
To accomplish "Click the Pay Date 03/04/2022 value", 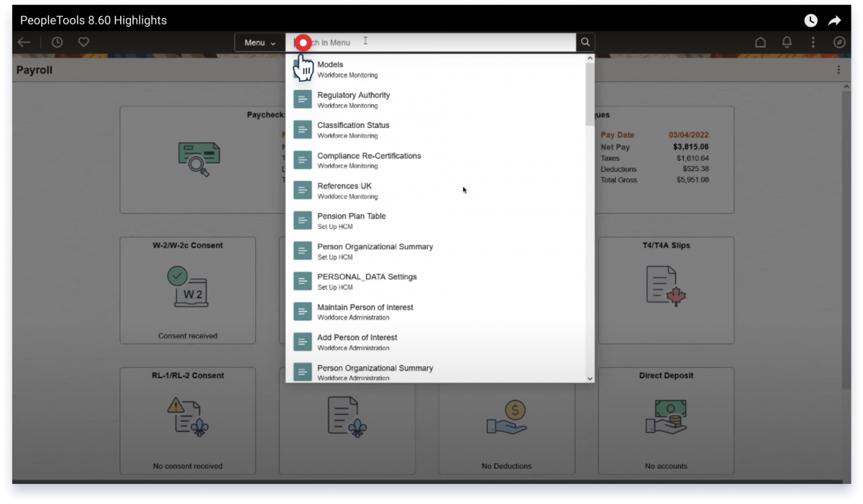I will tap(689, 134).
